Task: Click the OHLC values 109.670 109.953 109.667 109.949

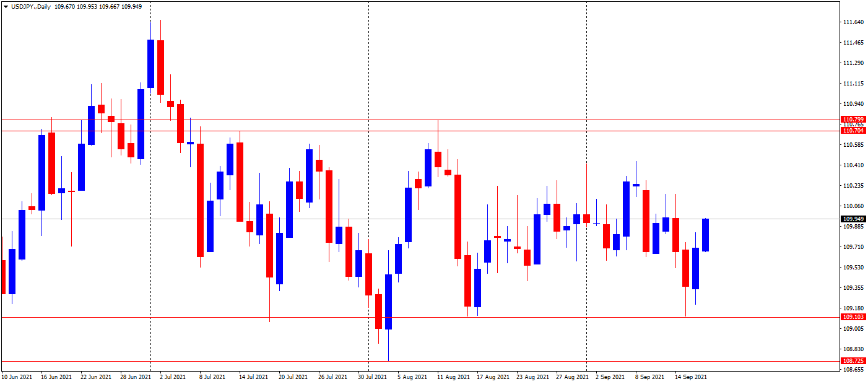Action: click(98, 7)
